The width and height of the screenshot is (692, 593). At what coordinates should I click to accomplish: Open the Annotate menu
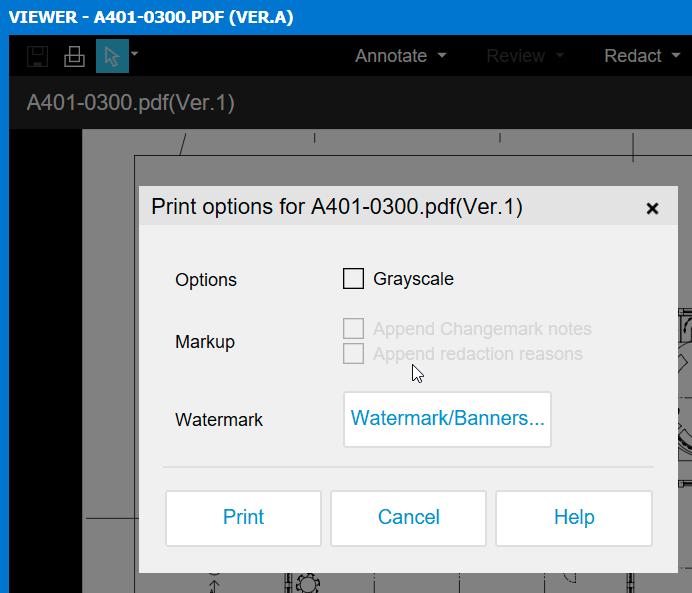click(x=401, y=56)
